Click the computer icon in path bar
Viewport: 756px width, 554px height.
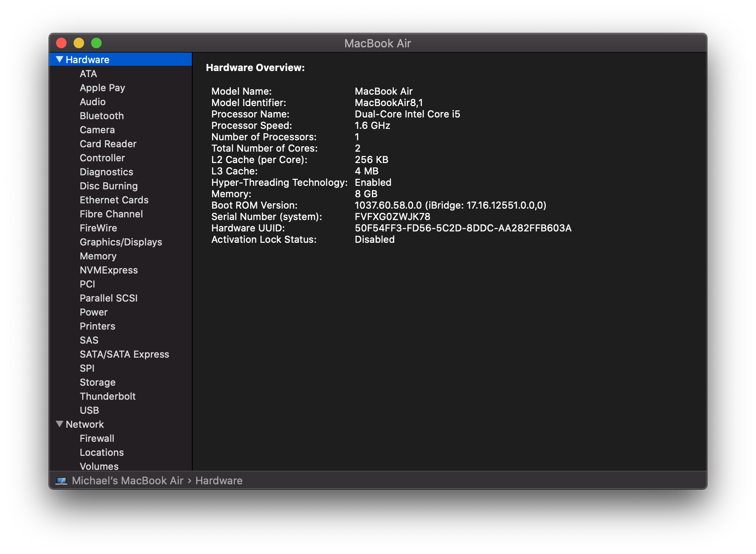(61, 481)
